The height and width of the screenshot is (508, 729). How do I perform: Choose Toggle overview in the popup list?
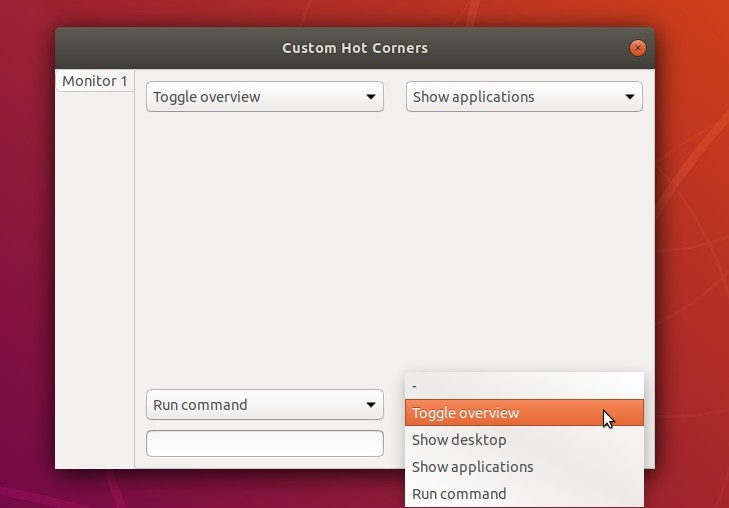pyautogui.click(x=524, y=413)
